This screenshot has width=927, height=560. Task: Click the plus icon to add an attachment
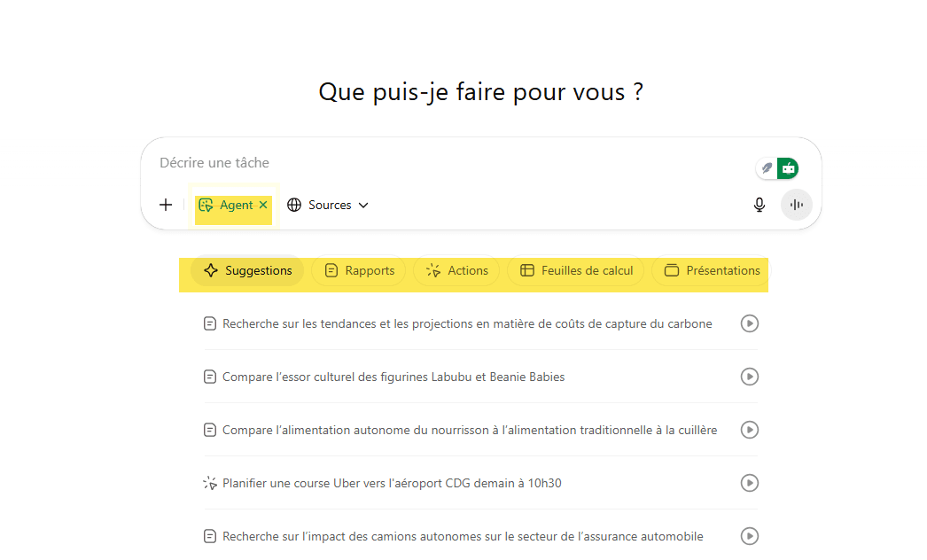click(166, 205)
